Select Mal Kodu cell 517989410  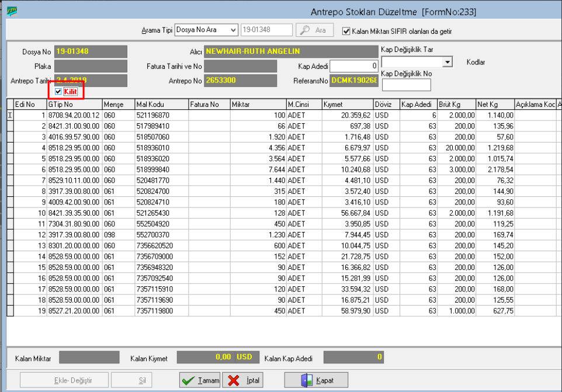click(x=162, y=126)
